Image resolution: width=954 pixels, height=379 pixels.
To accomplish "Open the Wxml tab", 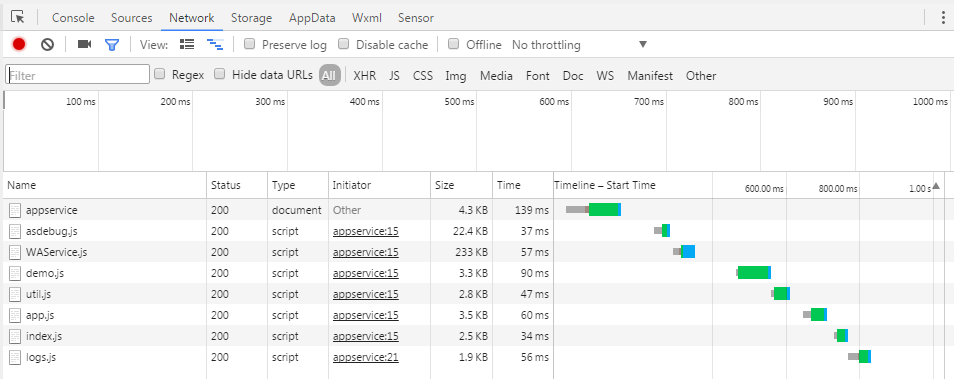I will [367, 18].
